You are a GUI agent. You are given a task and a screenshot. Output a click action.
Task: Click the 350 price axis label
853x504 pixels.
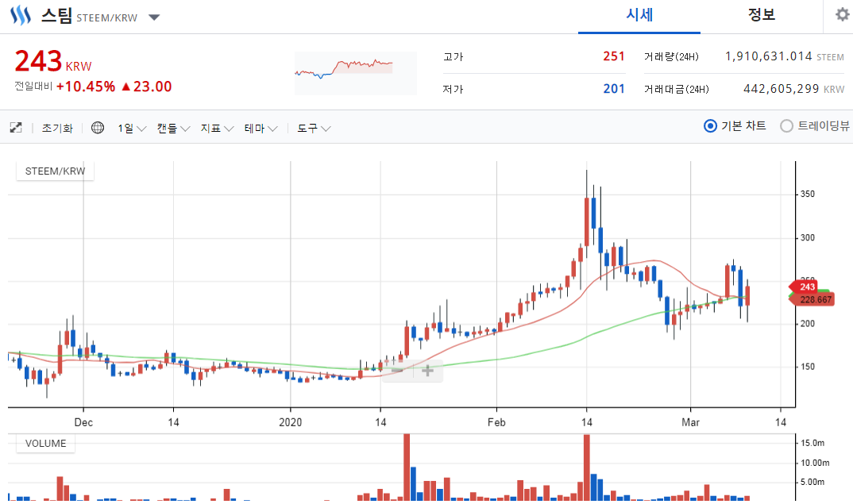[x=807, y=194]
